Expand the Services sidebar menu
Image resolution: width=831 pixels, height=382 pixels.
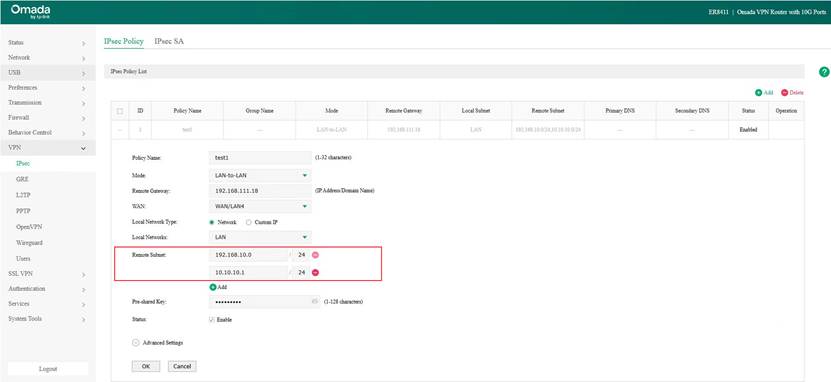click(x=48, y=304)
